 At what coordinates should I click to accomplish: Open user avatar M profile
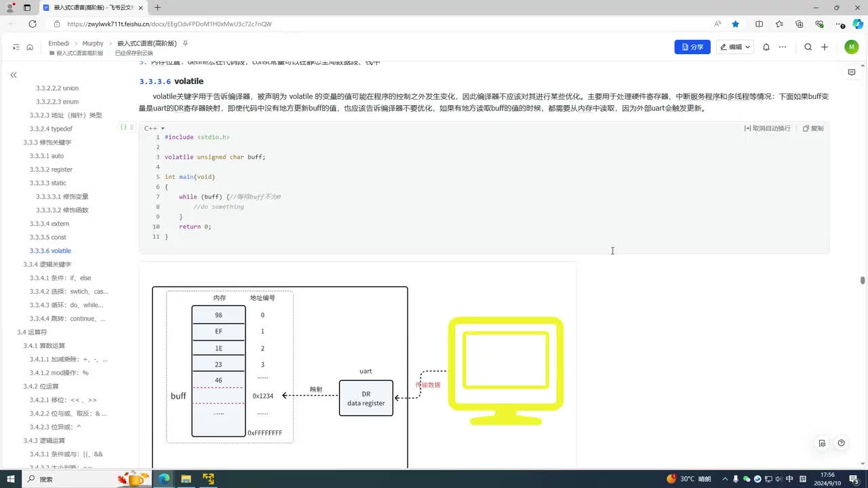852,47
